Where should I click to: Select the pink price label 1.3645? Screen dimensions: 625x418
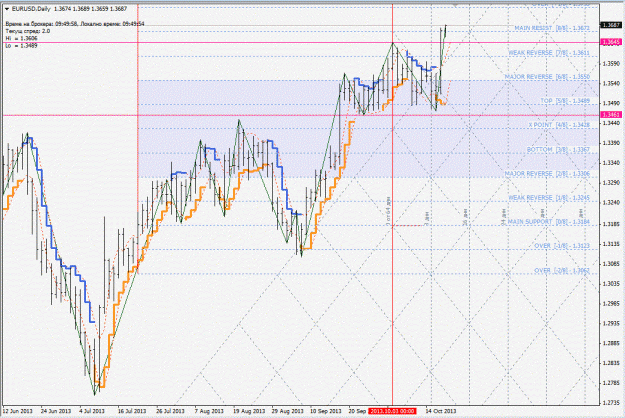(612, 42)
